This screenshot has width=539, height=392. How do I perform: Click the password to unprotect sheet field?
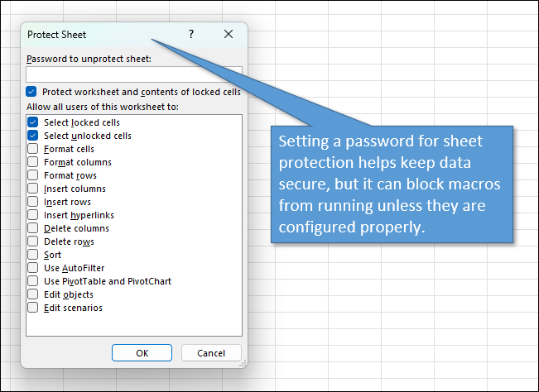pos(133,74)
